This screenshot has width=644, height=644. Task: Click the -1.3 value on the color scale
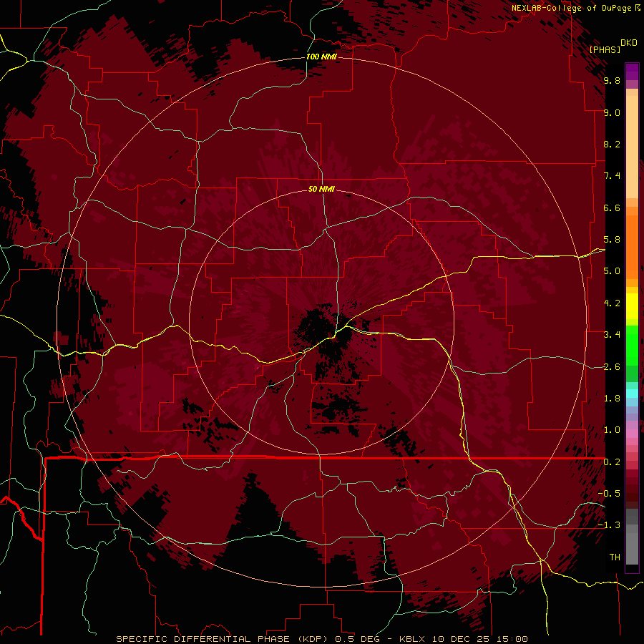[x=609, y=525]
